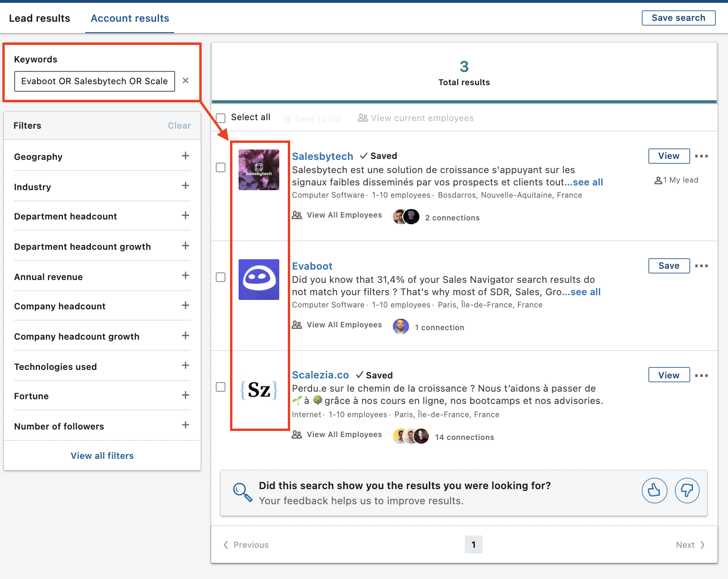
Task: Check the Evaboot result checkbox
Action: (x=221, y=277)
